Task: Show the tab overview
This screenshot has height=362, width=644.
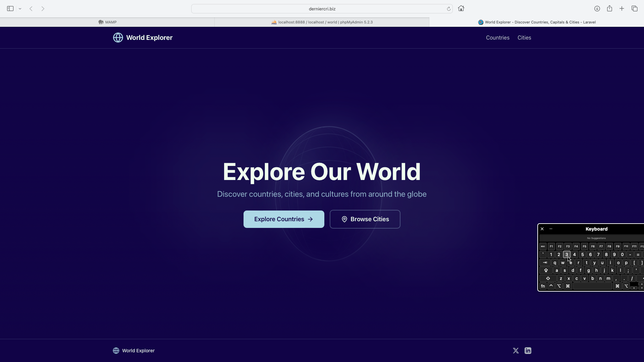Action: 634,9
